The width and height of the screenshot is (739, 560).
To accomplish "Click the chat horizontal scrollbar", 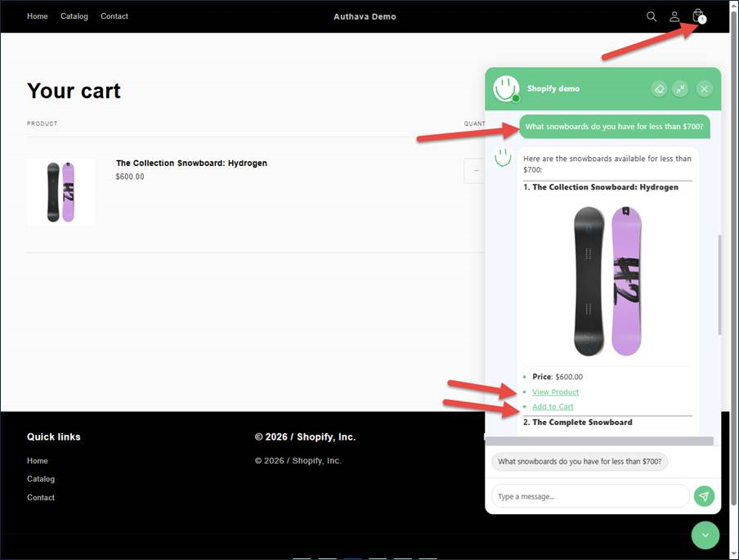I will [599, 441].
